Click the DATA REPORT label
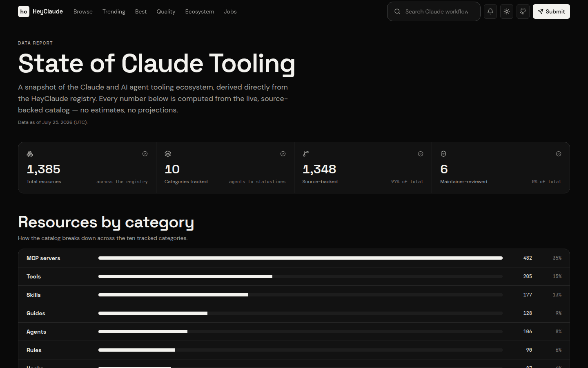This screenshot has width=588, height=368. (35, 43)
